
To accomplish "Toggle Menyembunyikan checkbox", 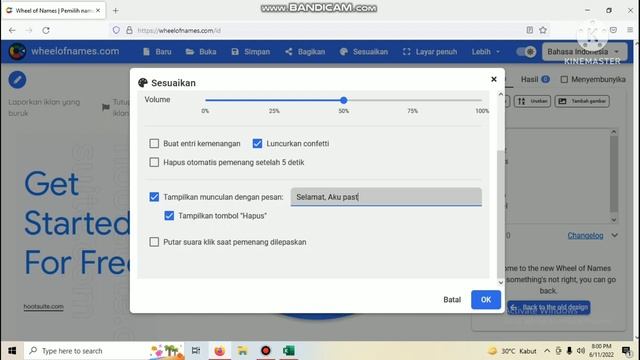I will point(564,79).
